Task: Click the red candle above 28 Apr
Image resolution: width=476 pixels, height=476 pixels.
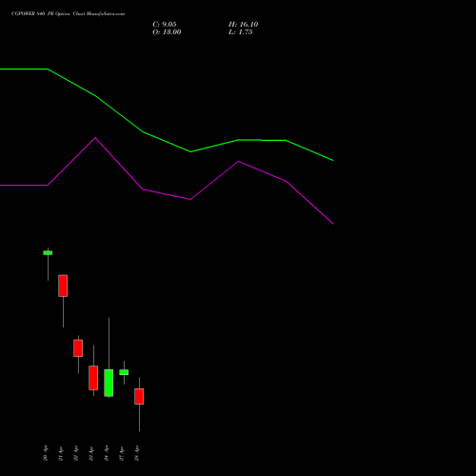Action: [139, 396]
